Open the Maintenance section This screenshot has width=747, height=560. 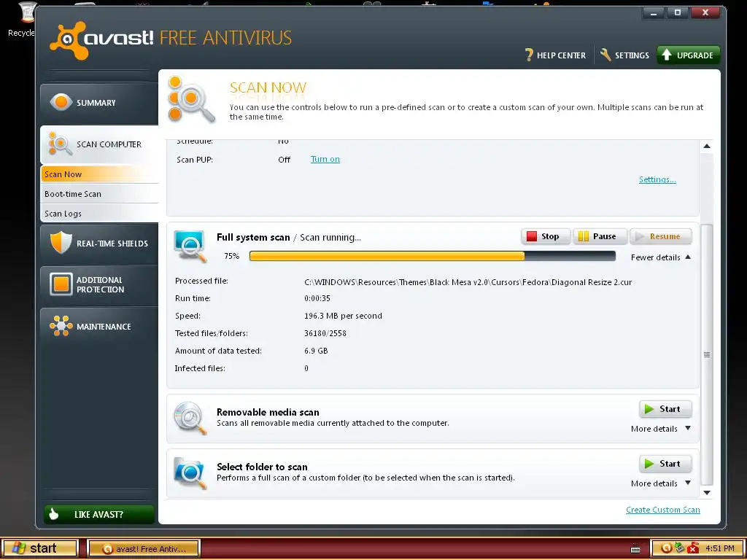pyautogui.click(x=99, y=327)
